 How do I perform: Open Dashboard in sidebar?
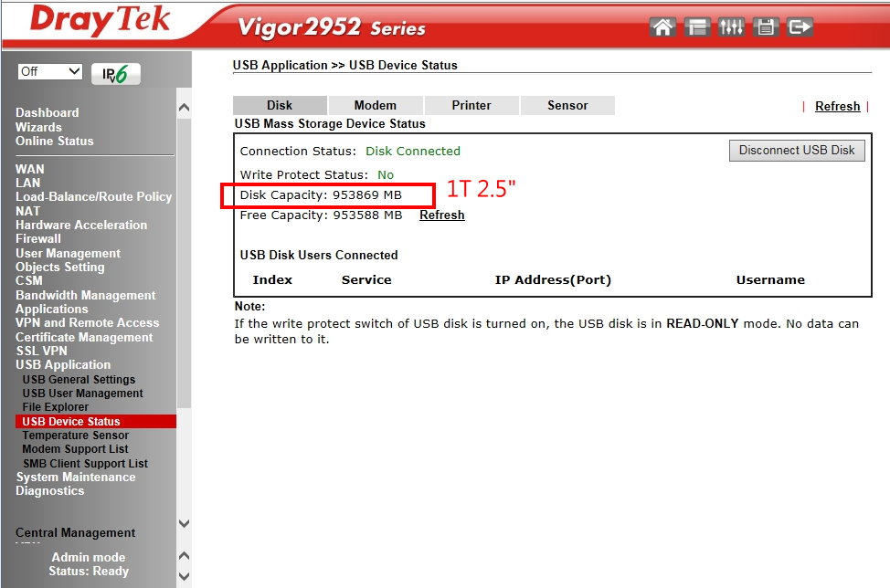pyautogui.click(x=48, y=113)
